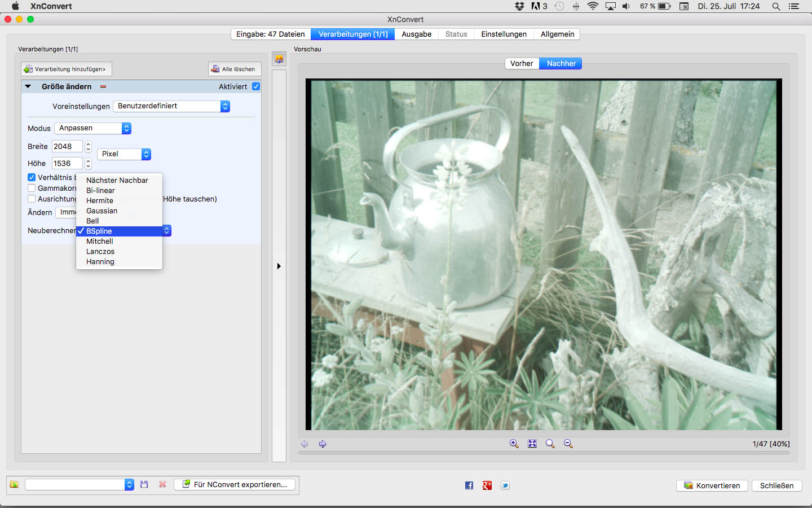Click the Konvertieren button
Viewport: 812px width, 508px height.
coord(712,485)
